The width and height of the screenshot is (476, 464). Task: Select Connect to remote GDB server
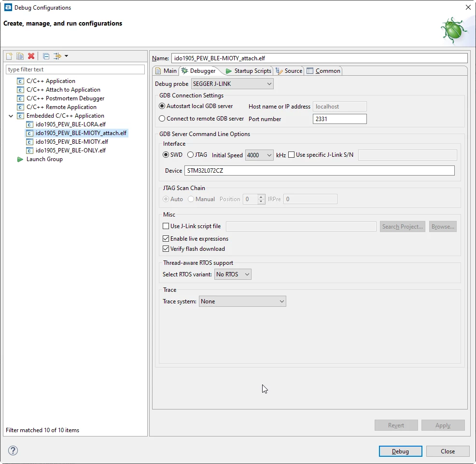[162, 119]
